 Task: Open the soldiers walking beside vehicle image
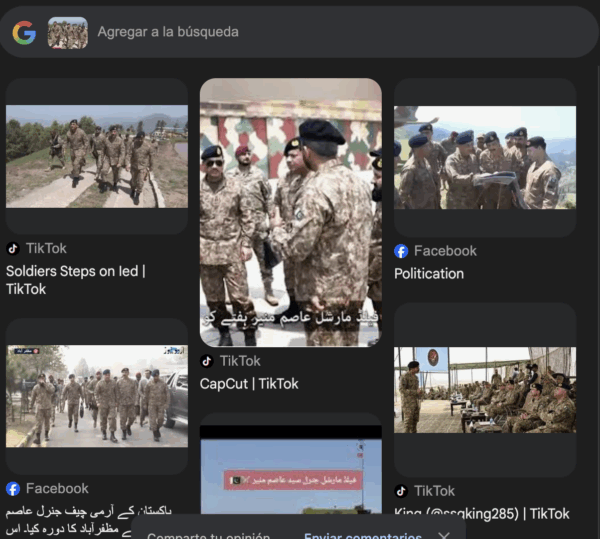97,396
